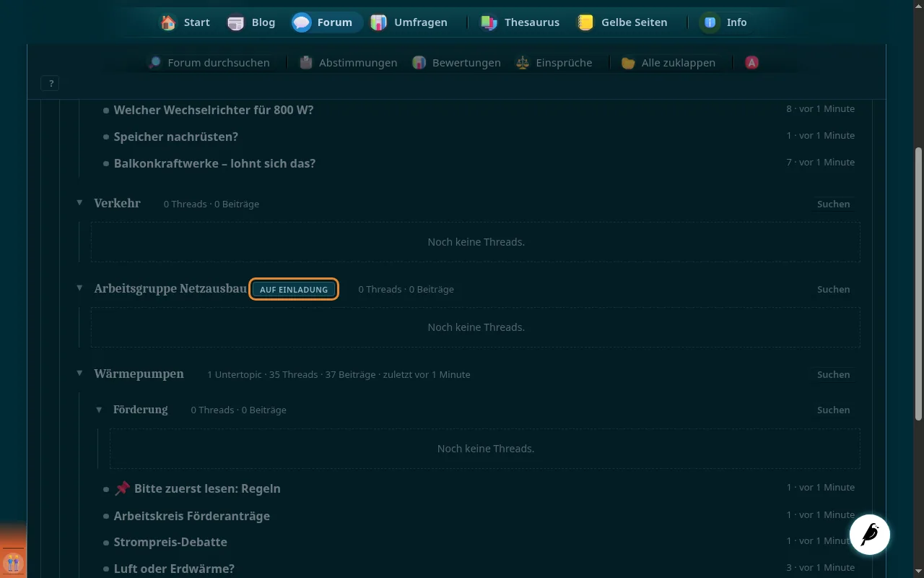Viewport: 924px width, 578px height.
Task: Go to the Blog section
Action: [x=251, y=22]
